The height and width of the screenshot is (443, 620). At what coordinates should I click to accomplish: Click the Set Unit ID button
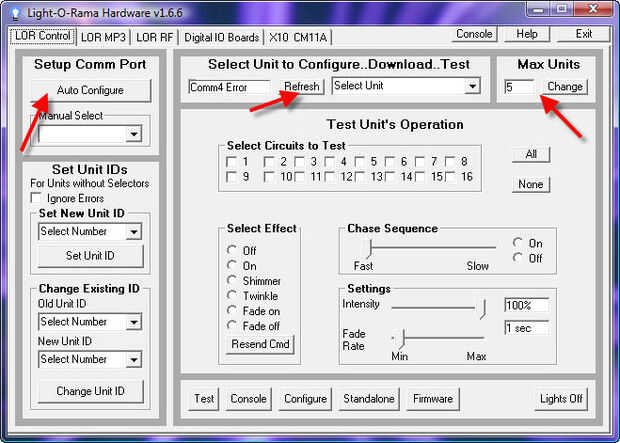[91, 256]
